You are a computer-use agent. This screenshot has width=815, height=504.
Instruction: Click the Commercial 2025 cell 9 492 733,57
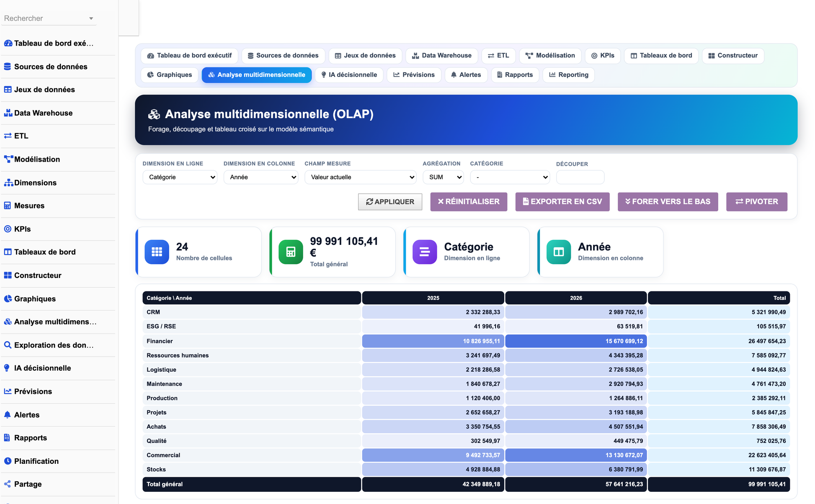coord(433,455)
